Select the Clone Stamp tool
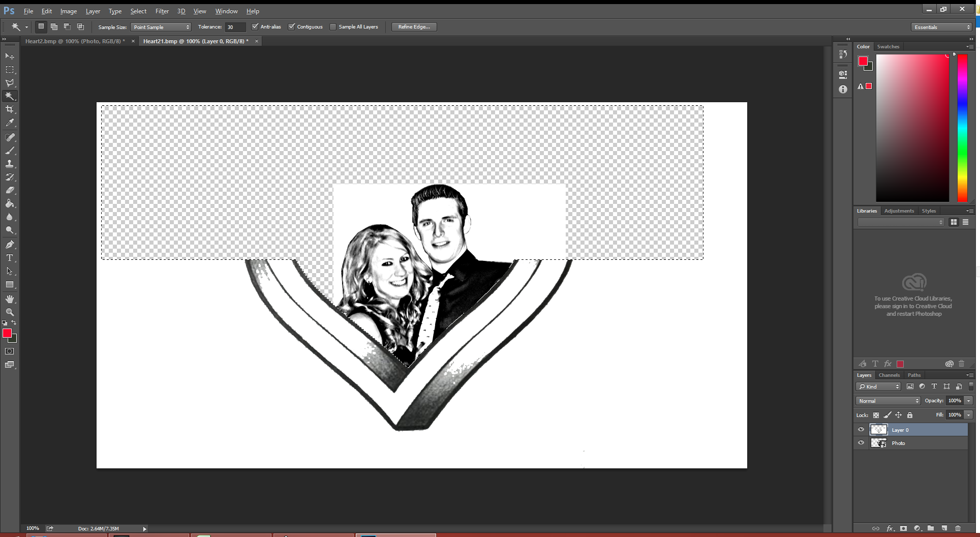Viewport: 980px width, 537px height. pyautogui.click(x=10, y=164)
